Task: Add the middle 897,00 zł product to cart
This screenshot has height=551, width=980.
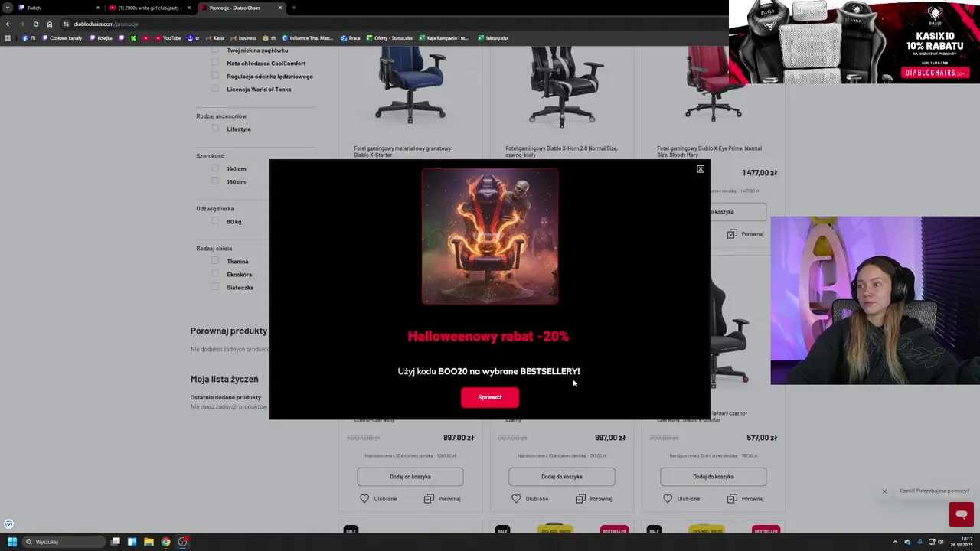Action: [562, 477]
